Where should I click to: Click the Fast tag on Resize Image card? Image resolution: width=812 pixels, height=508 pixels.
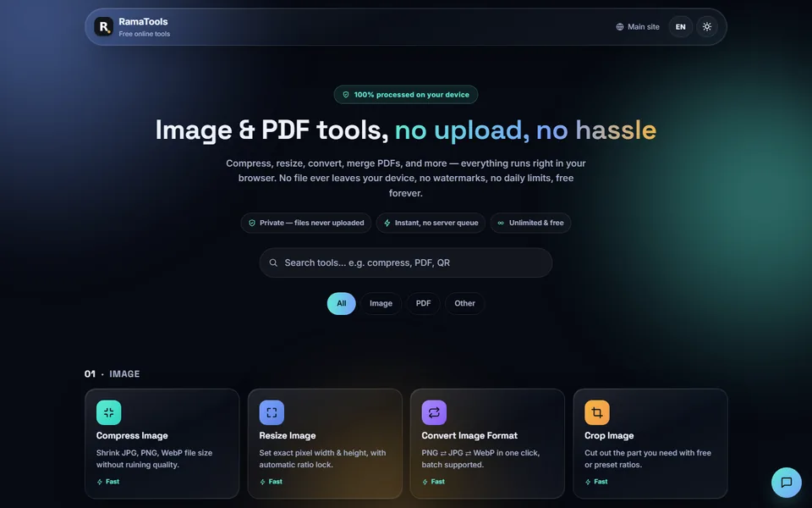[272, 482]
